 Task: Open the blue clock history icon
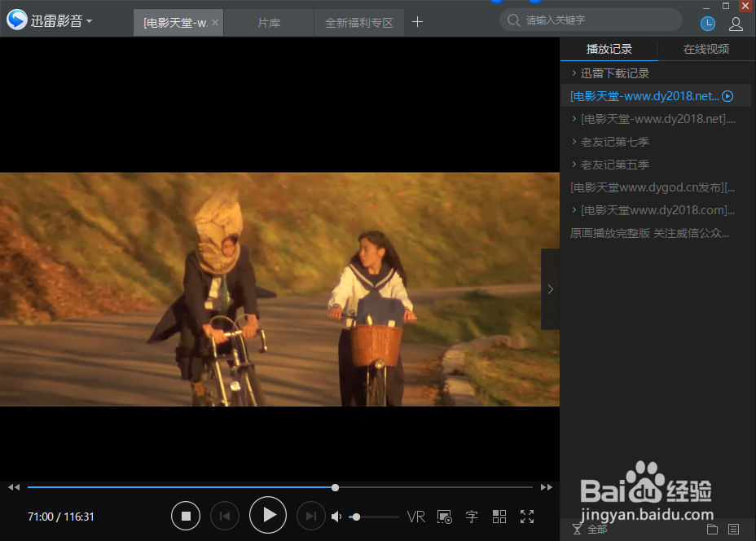click(x=707, y=24)
